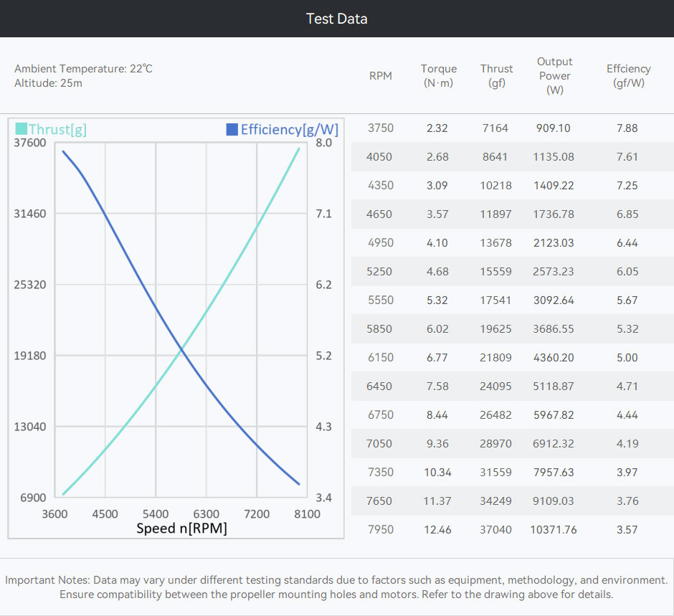Image resolution: width=674 pixels, height=616 pixels.
Task: Click the teal Thrust legend color square
Action: (x=21, y=129)
